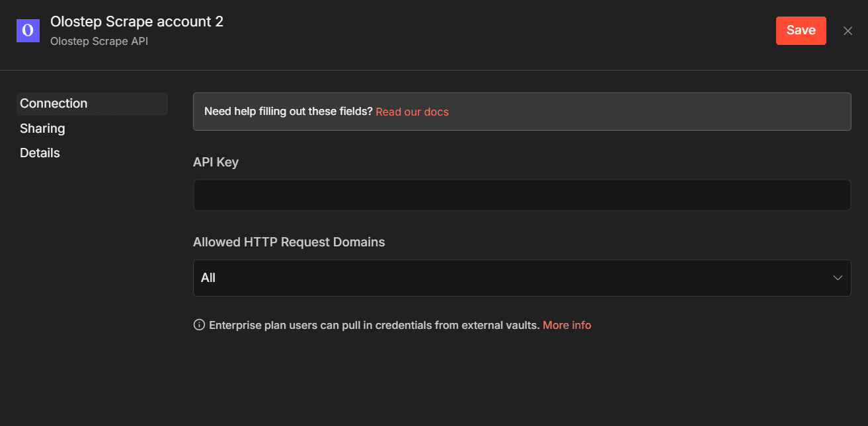The height and width of the screenshot is (426, 868).
Task: Click the Olostep Scrape API subtitle
Action: (99, 41)
